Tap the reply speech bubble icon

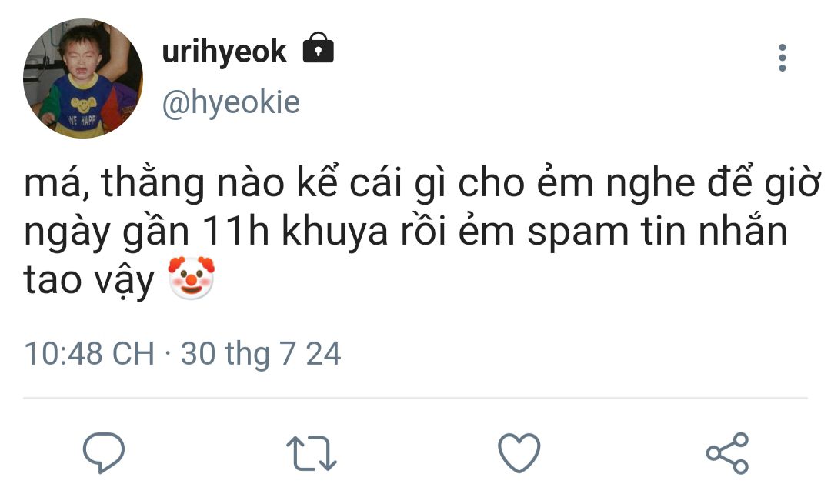(x=104, y=452)
